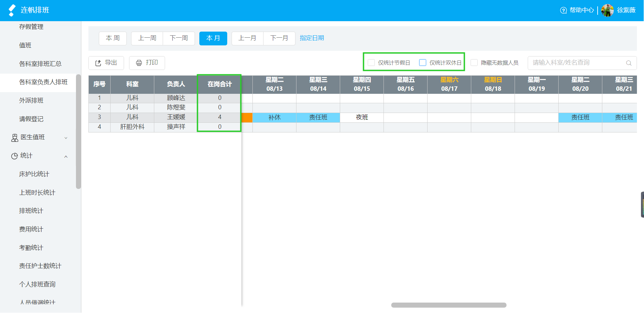Click the horizontal table scrollbar
The width and height of the screenshot is (644, 313).
[449, 305]
